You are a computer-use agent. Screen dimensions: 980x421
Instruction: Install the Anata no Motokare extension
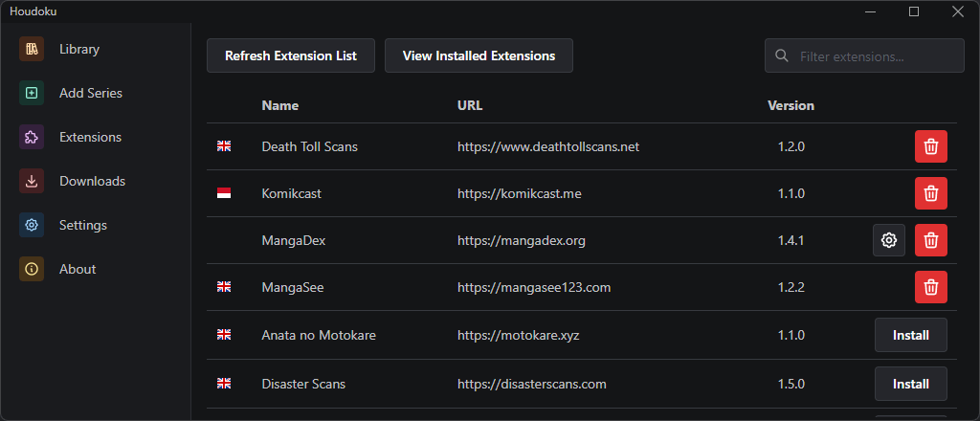(x=910, y=335)
